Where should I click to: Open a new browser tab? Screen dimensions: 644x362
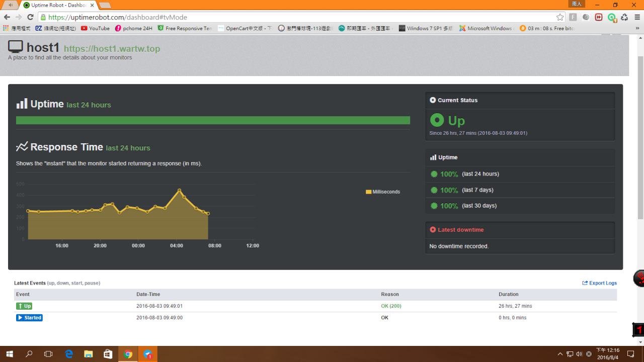coord(105,5)
